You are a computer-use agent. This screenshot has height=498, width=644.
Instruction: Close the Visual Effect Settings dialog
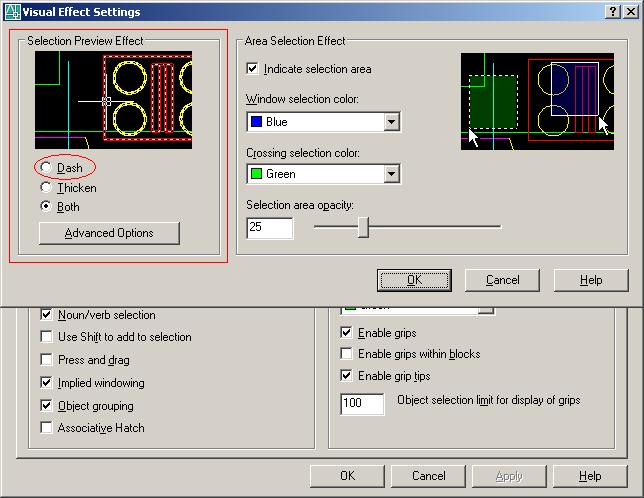tap(630, 11)
